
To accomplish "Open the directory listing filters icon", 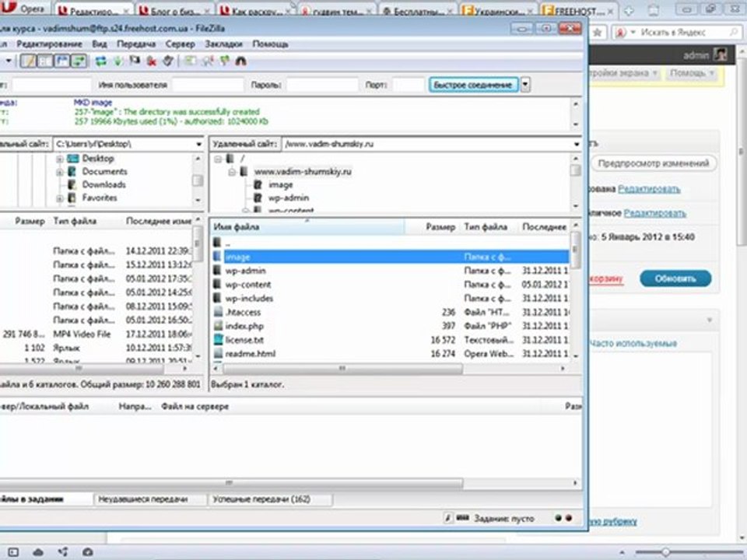I will [x=190, y=61].
